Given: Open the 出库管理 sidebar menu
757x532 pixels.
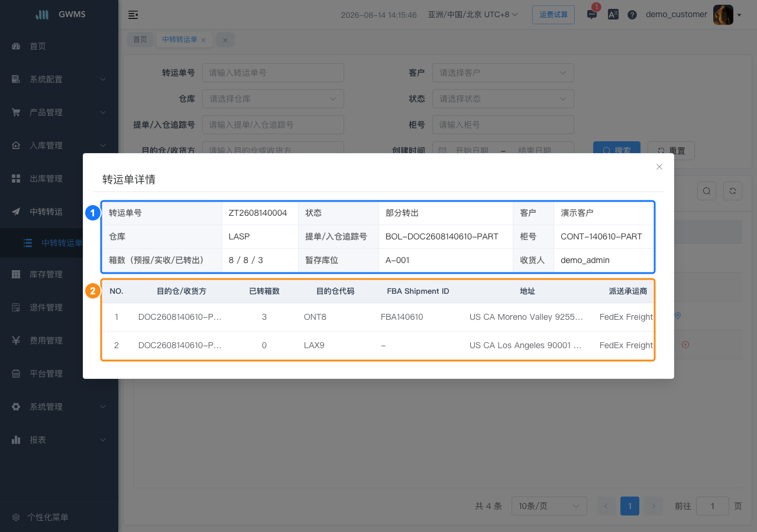Looking at the screenshot, I should (59, 179).
